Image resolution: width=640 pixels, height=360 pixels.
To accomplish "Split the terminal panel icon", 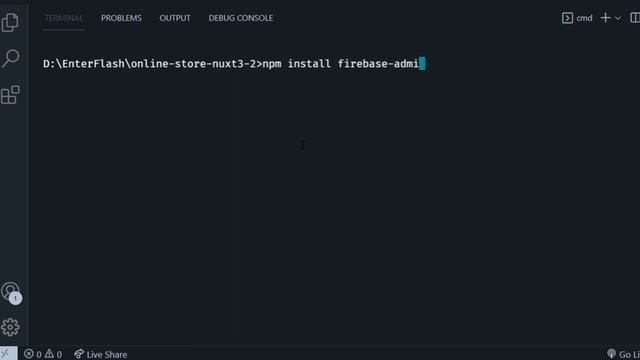I will coord(635,18).
